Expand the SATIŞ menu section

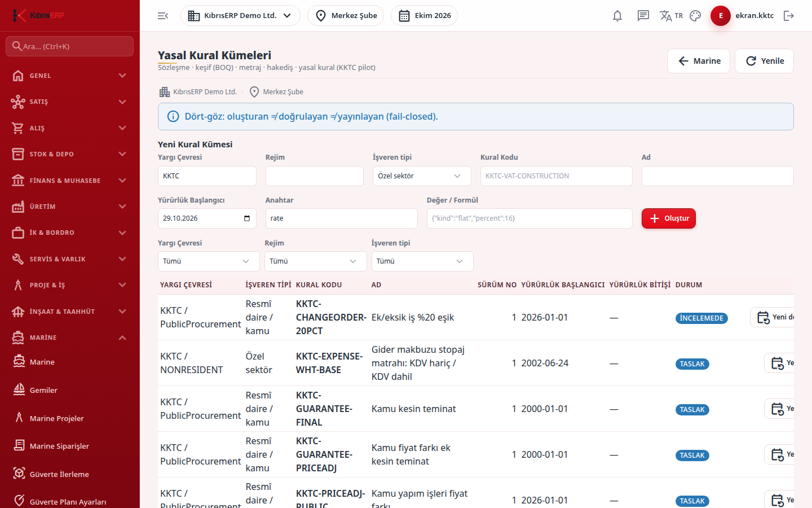(70, 102)
